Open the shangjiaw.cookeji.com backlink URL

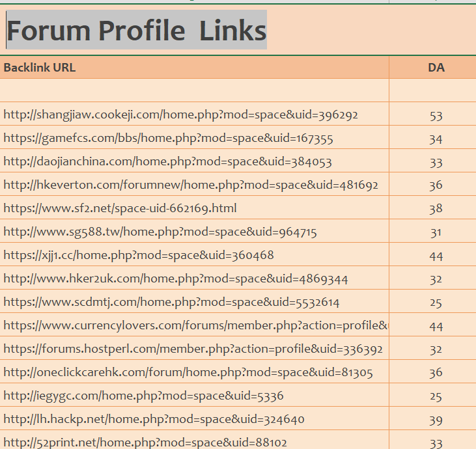(x=180, y=115)
